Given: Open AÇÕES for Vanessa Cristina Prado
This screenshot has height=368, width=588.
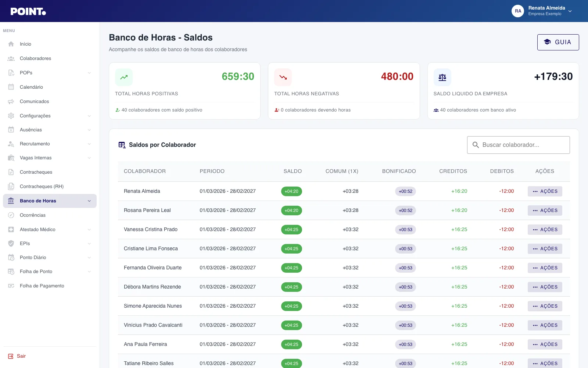Looking at the screenshot, I should click(545, 230).
